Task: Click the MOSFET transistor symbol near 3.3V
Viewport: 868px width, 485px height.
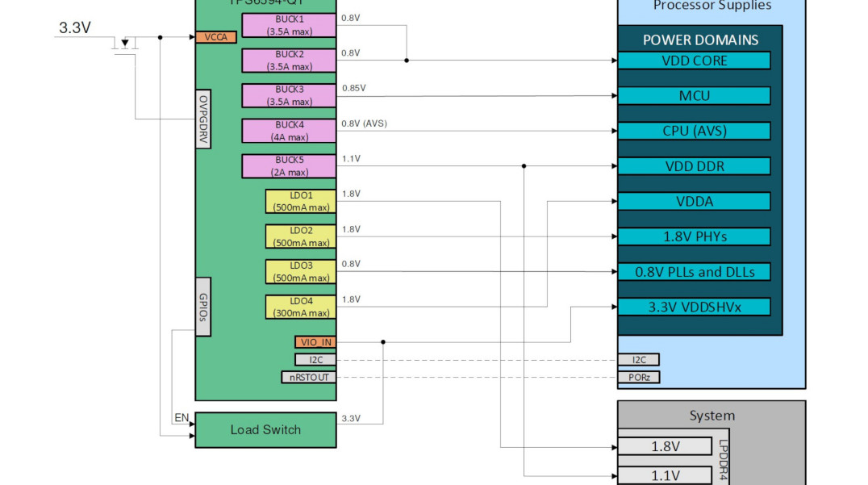Action: point(125,44)
